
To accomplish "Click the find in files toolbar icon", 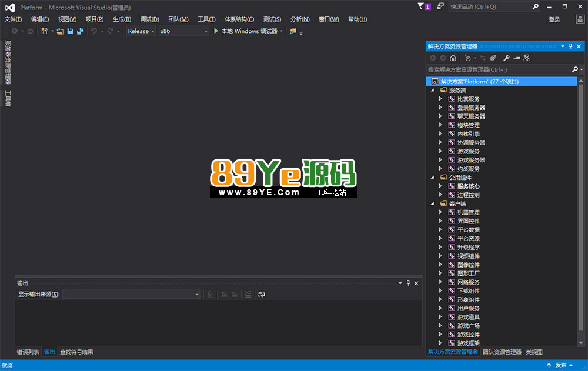I will point(293,31).
